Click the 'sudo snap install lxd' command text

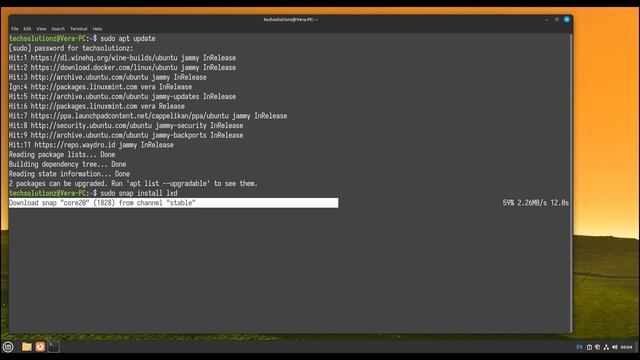tap(139, 193)
